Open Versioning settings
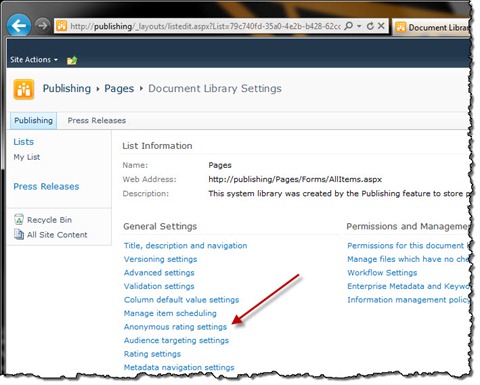The image size is (480, 385). point(160,259)
